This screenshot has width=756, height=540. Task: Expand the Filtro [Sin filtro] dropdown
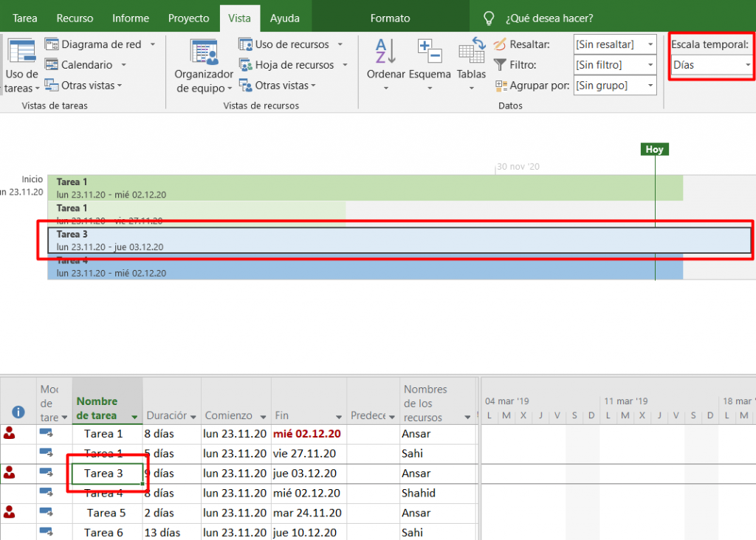click(x=650, y=65)
